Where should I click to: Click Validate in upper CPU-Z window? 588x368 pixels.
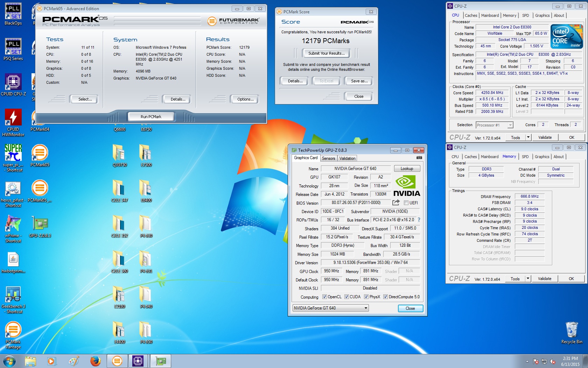point(545,137)
